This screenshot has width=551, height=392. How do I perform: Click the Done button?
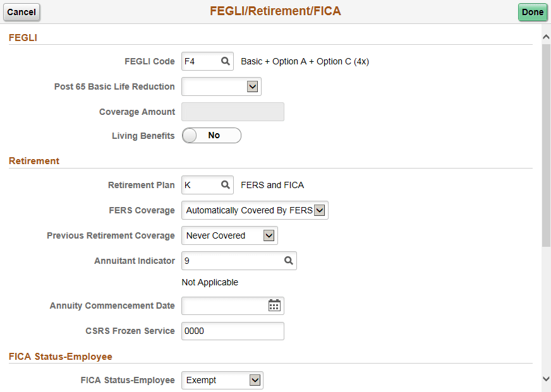(x=533, y=12)
